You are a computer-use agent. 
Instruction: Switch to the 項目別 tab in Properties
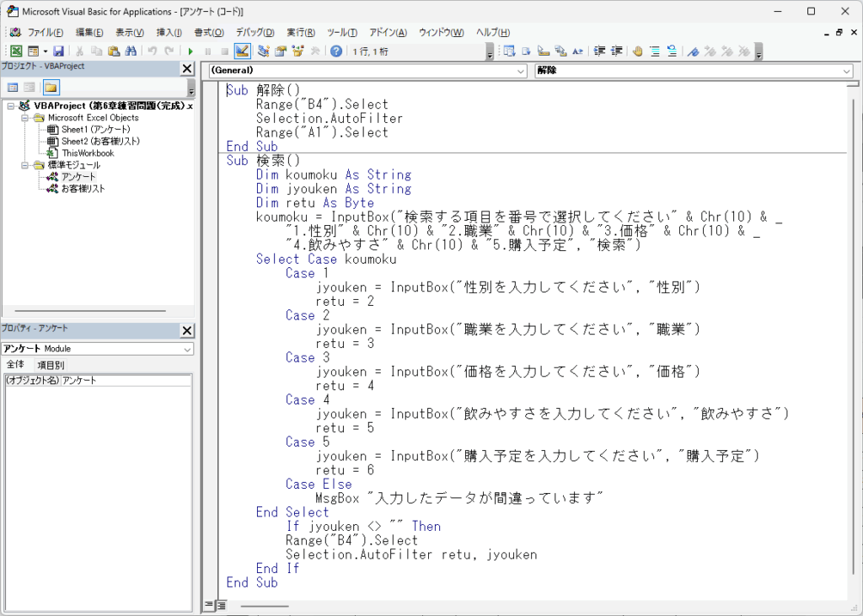pyautogui.click(x=49, y=365)
